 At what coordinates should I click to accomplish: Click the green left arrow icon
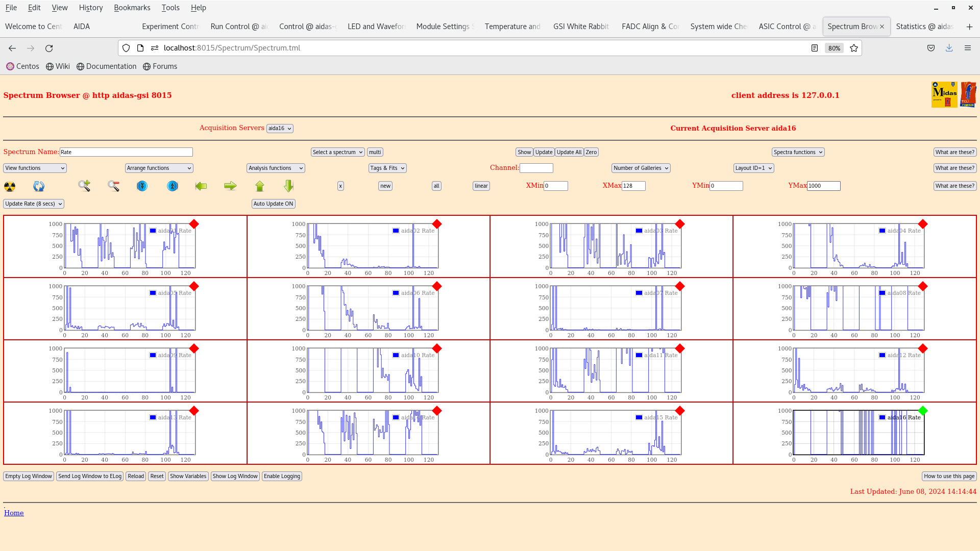(201, 186)
